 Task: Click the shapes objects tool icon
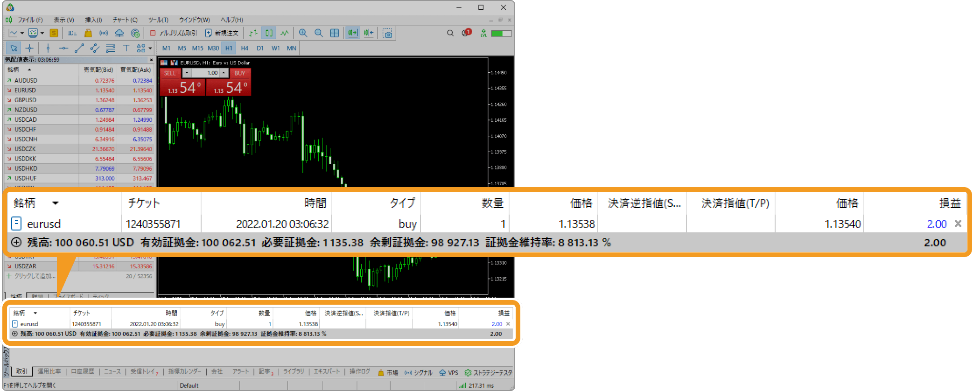click(140, 48)
